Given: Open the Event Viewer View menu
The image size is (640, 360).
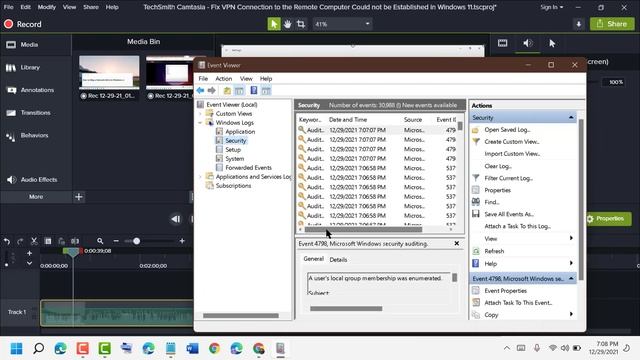Looking at the screenshot, I should [x=246, y=78].
